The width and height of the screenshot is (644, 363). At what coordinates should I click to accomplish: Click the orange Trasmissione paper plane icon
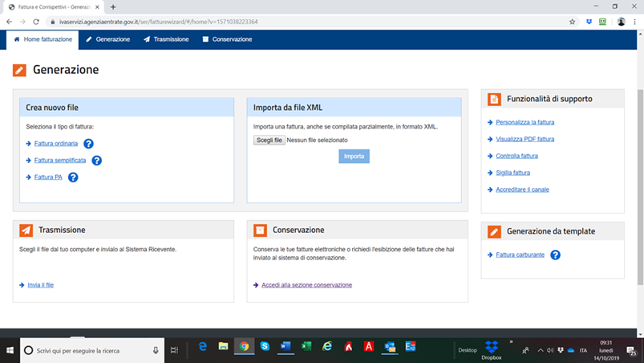(26, 230)
